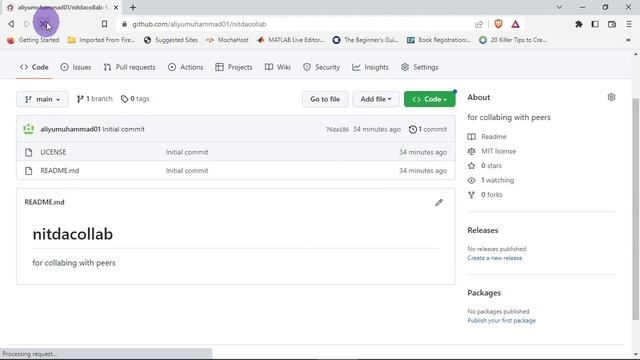Screen dimensions: 640x360
Task: Open Book Registration bookmark
Action: (x=439, y=40)
